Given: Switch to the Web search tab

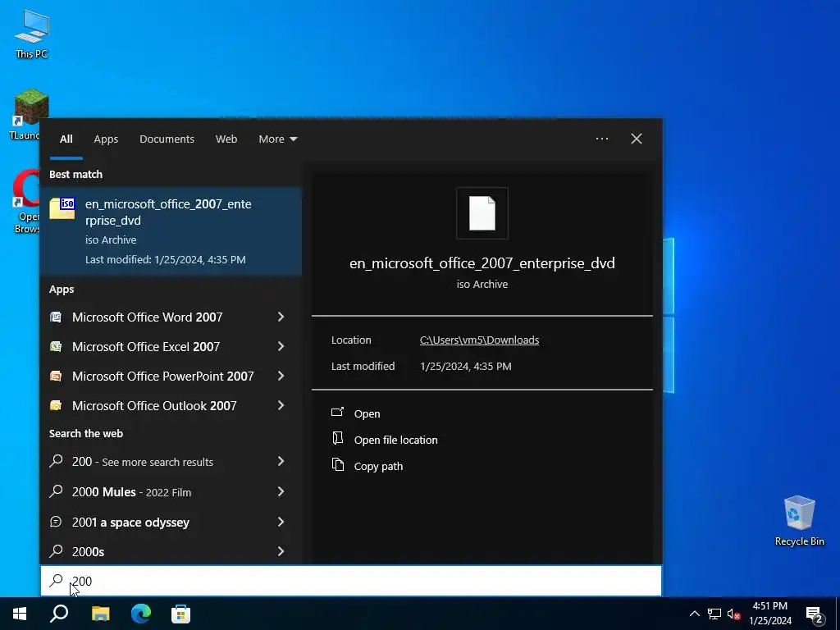Looking at the screenshot, I should click(x=226, y=139).
